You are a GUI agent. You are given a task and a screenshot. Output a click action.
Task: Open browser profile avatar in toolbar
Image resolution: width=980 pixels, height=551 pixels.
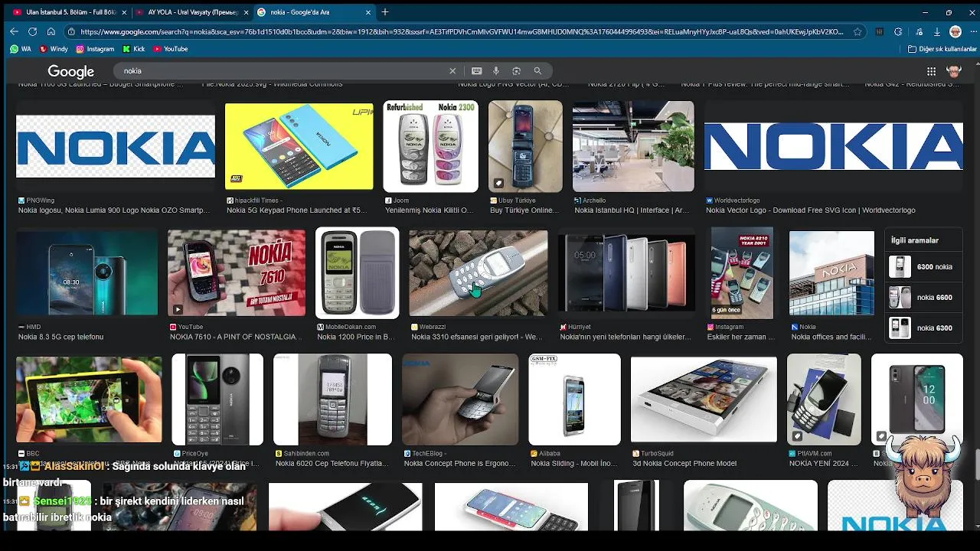click(x=955, y=31)
